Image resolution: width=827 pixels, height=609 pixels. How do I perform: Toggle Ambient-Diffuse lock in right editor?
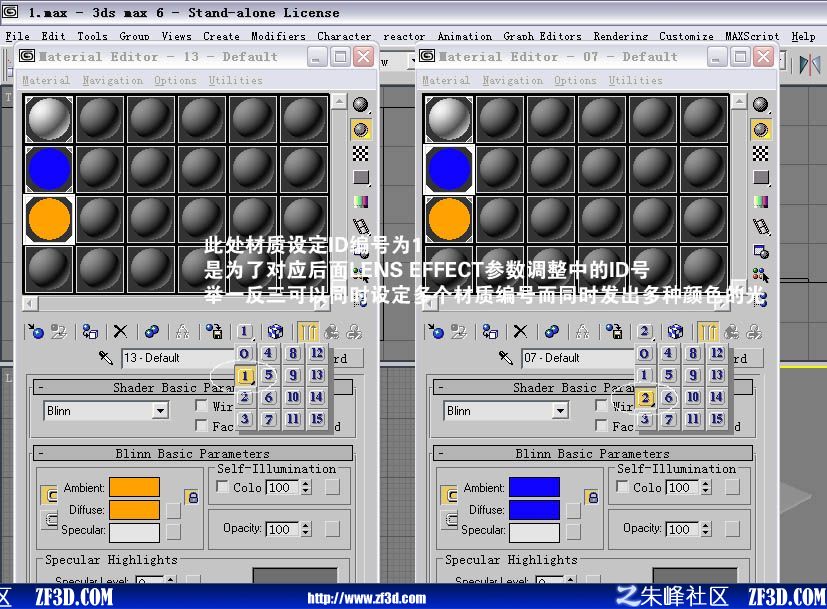pos(593,497)
